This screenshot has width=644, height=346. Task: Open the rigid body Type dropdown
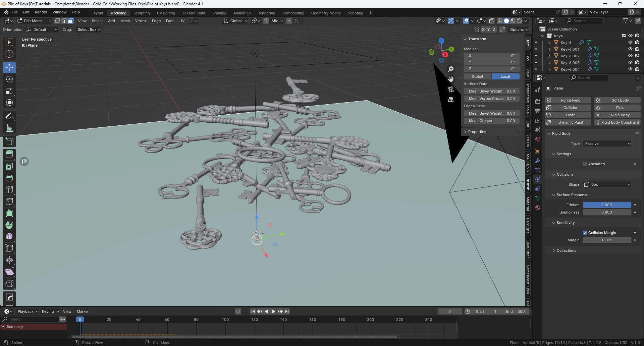point(607,143)
